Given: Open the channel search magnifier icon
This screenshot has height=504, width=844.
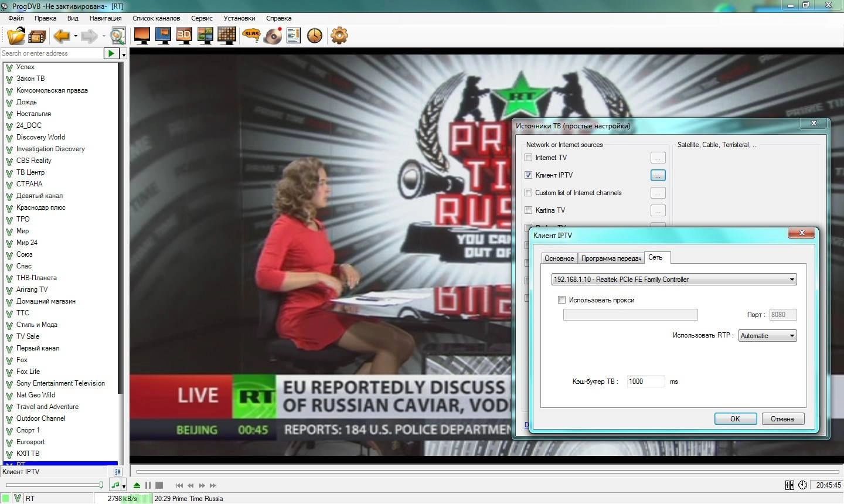Looking at the screenshot, I should [x=118, y=36].
